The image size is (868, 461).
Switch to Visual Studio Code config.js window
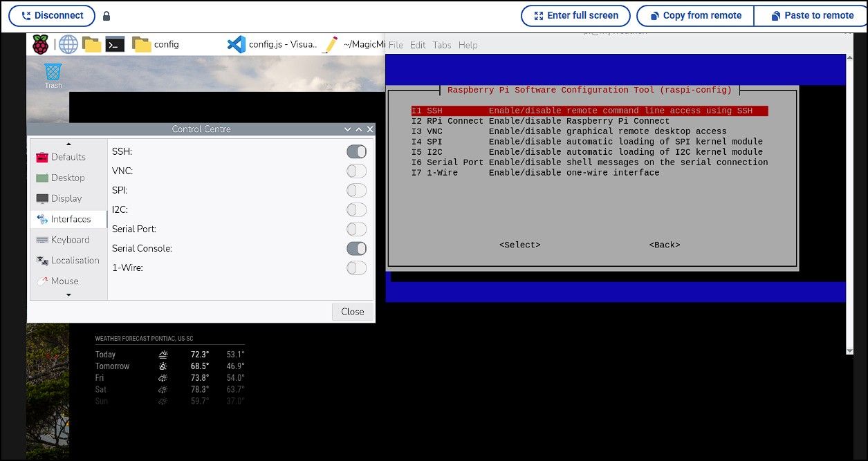point(273,45)
